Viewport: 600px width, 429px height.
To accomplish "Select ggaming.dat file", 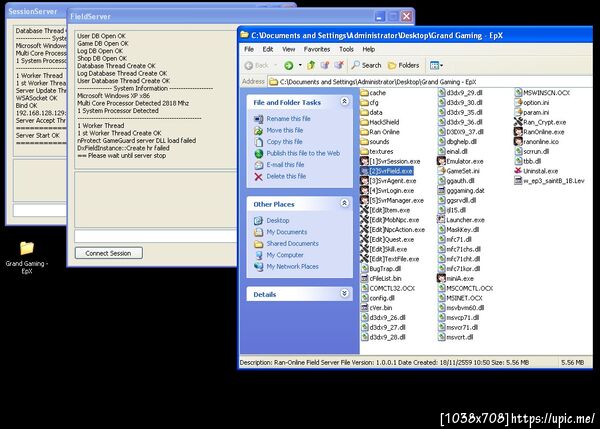I will pos(461,191).
